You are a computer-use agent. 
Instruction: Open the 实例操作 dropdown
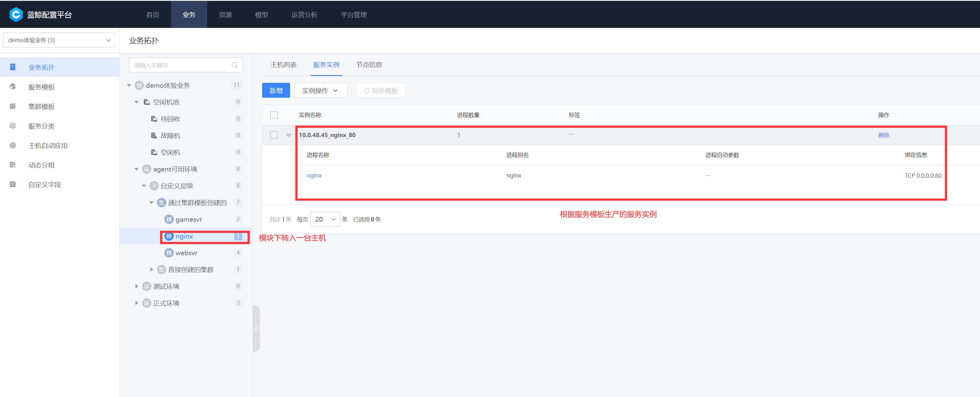point(321,91)
